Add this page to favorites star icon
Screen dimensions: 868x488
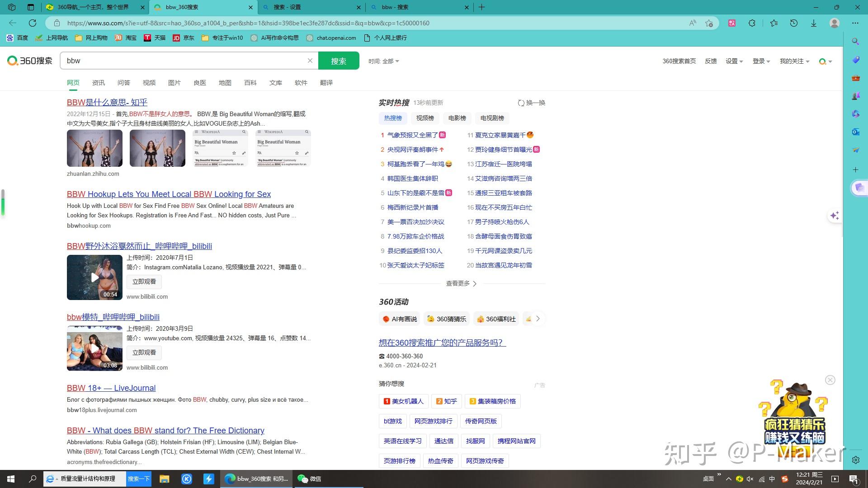coord(709,23)
